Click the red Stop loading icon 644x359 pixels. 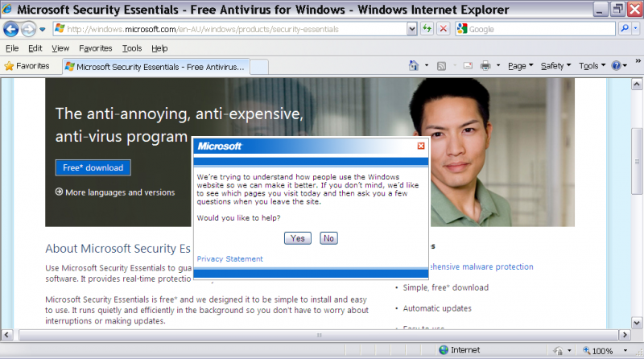(444, 29)
